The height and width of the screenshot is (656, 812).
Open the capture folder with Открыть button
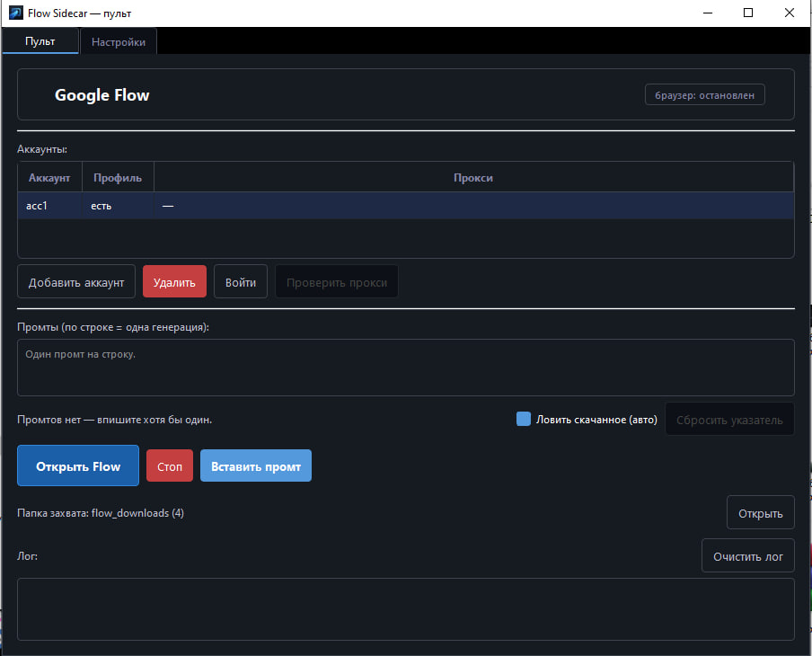click(760, 513)
